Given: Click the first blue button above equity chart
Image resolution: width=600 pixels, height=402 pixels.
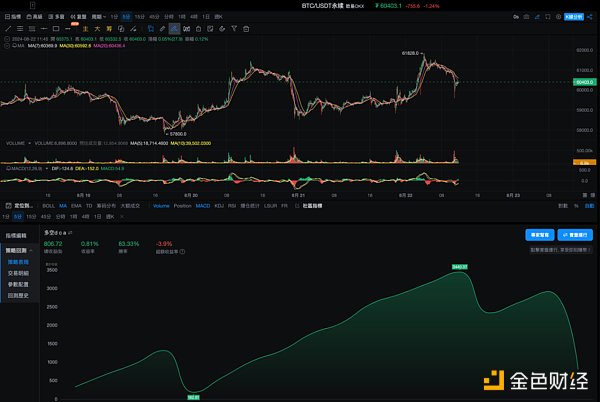Looking at the screenshot, I should coord(540,235).
